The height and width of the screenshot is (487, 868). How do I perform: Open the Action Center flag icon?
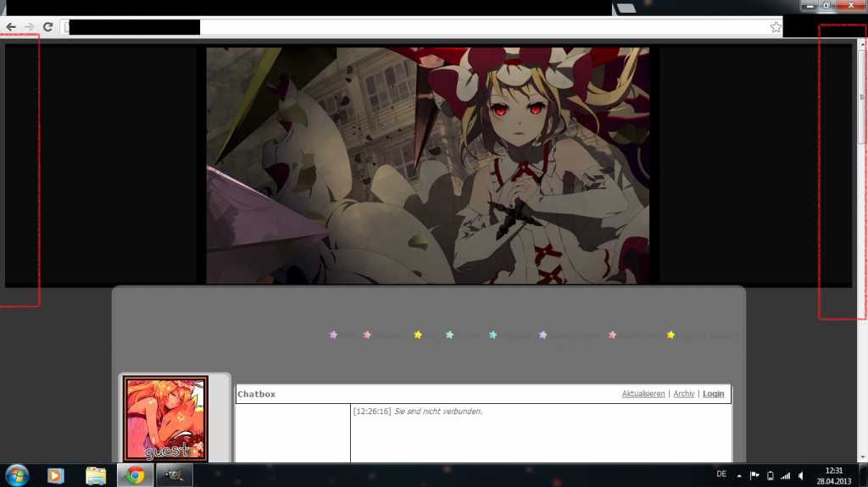754,475
